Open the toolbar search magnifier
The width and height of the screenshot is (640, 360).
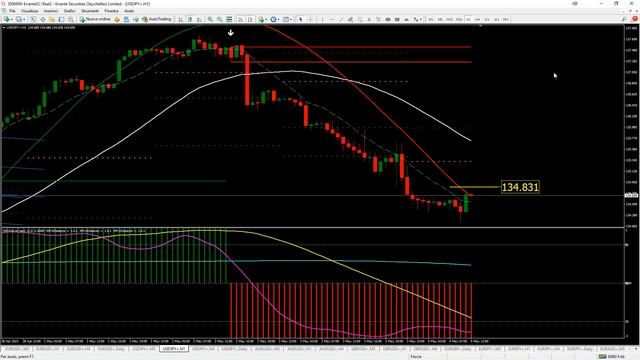tap(624, 19)
